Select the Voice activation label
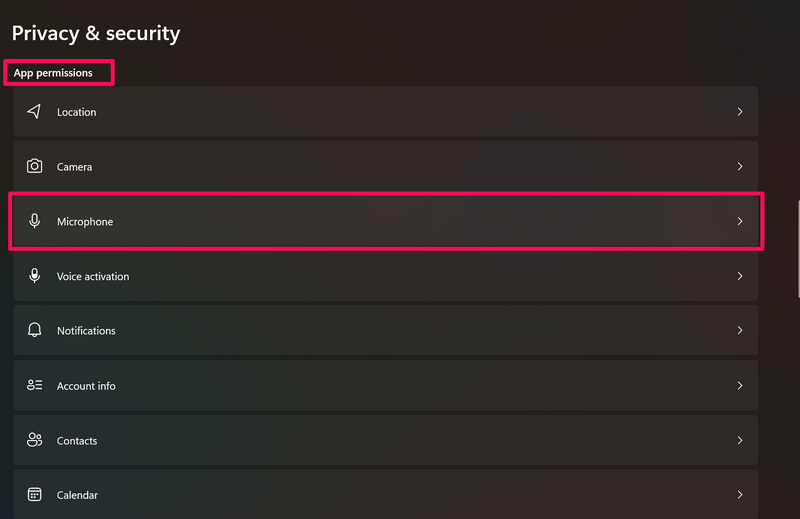The image size is (800, 519). (x=93, y=276)
